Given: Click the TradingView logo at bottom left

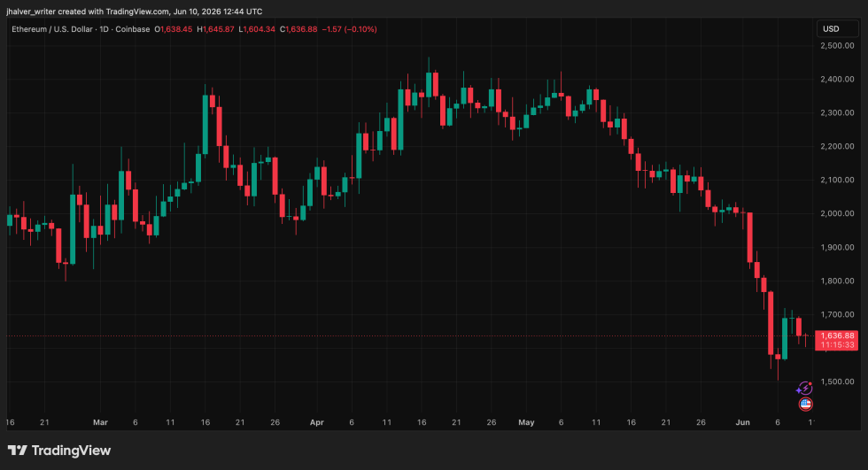Looking at the screenshot, I should click(59, 451).
